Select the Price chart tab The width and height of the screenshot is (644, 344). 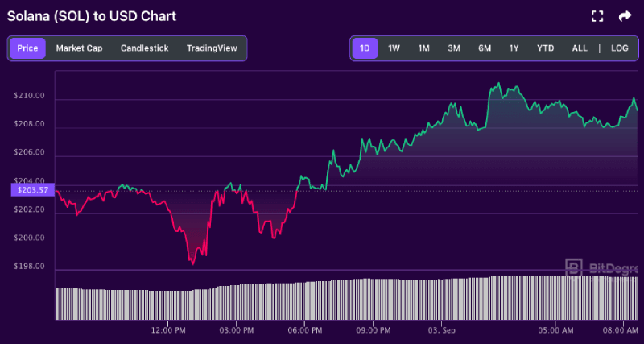(27, 48)
